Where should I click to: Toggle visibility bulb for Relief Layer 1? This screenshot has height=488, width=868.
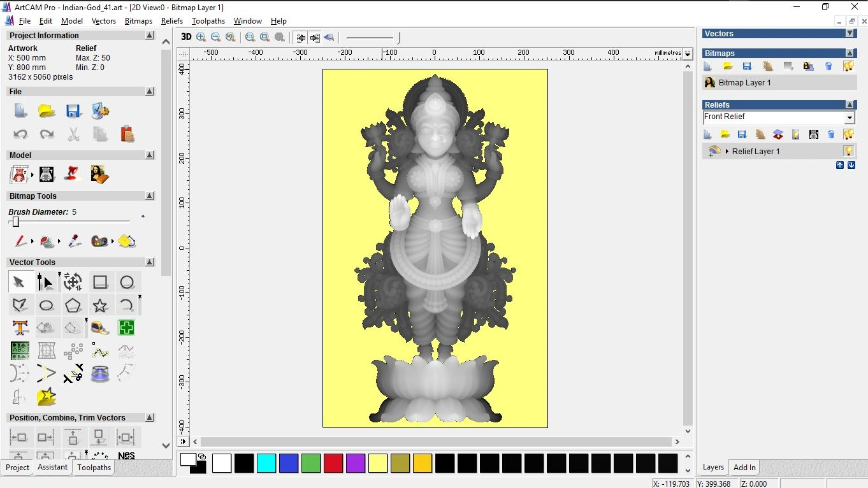point(848,151)
